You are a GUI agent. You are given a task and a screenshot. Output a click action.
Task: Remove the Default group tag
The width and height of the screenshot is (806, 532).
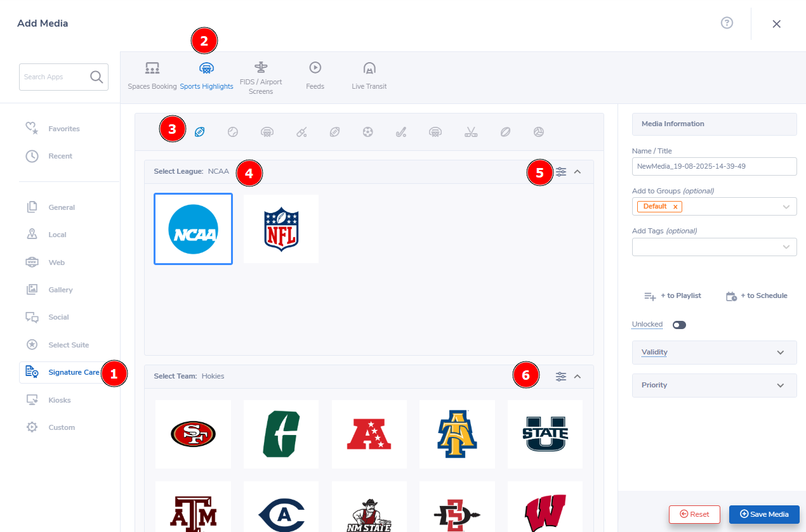click(675, 207)
